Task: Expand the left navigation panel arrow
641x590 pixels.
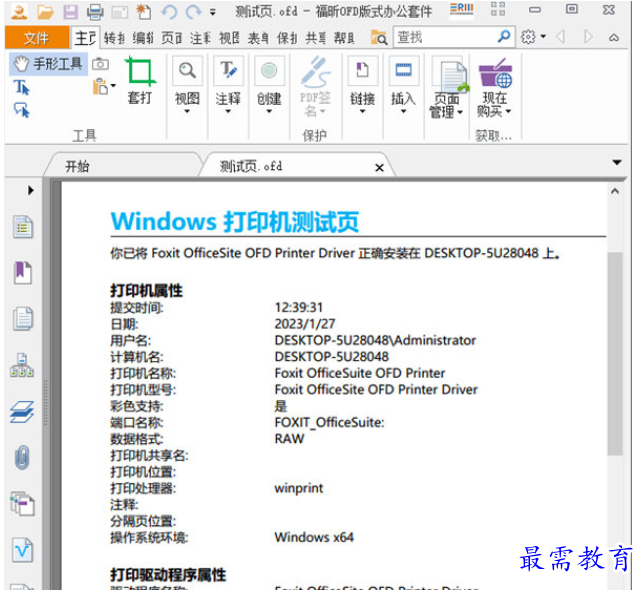Action: [x=31, y=190]
